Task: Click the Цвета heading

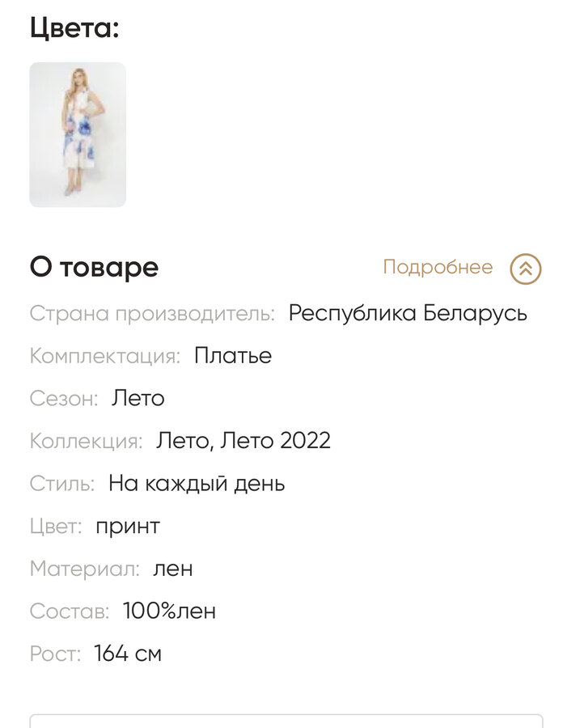Action: (74, 28)
